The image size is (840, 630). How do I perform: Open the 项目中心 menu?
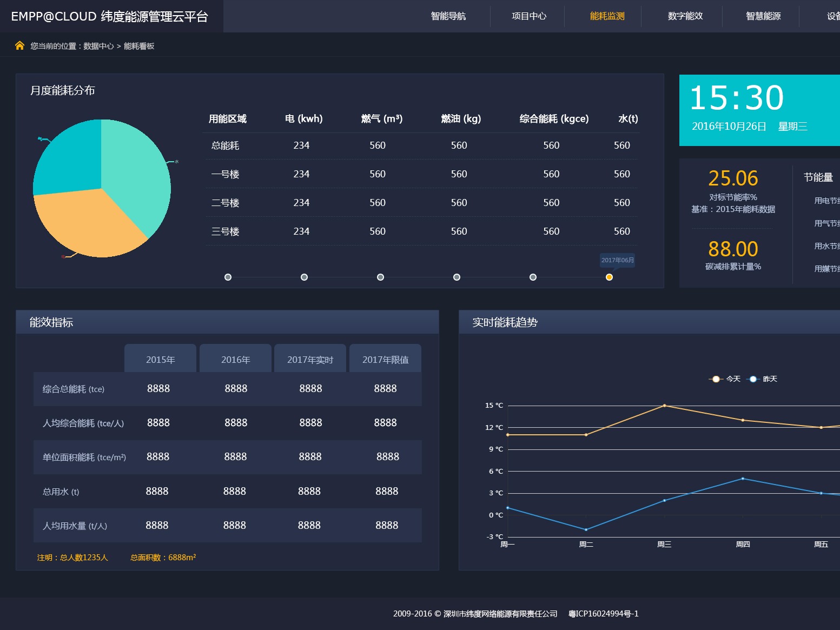click(529, 16)
